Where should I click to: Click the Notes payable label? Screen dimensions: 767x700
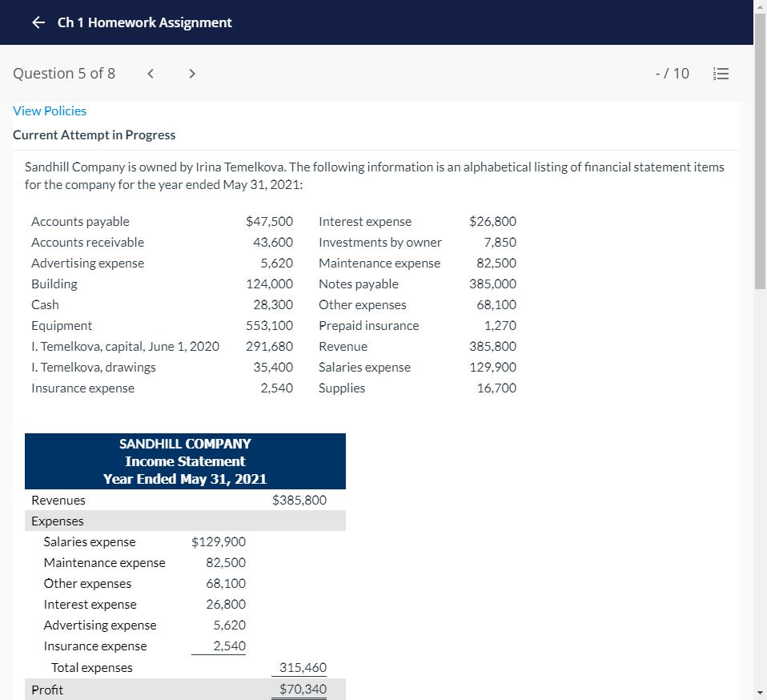pyautogui.click(x=359, y=284)
